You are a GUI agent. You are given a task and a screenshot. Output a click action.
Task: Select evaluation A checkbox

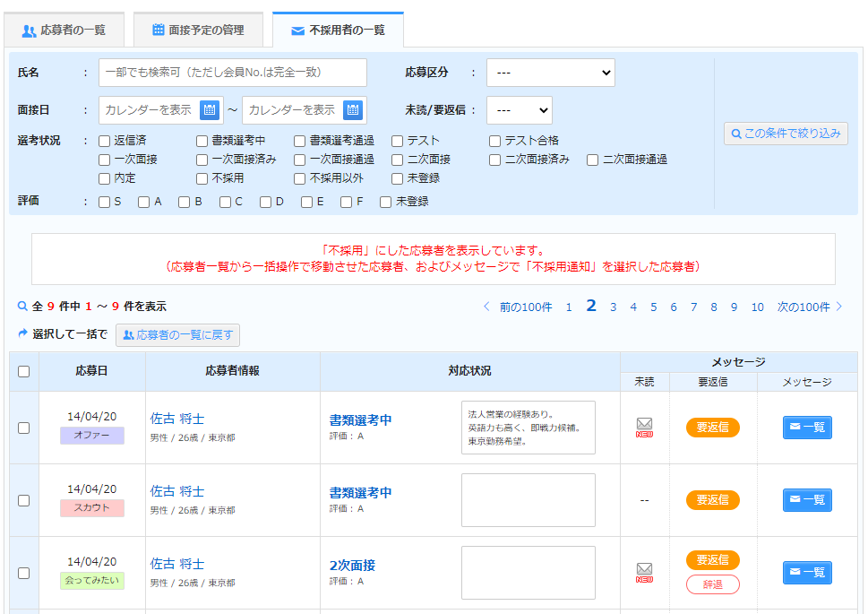(x=144, y=203)
